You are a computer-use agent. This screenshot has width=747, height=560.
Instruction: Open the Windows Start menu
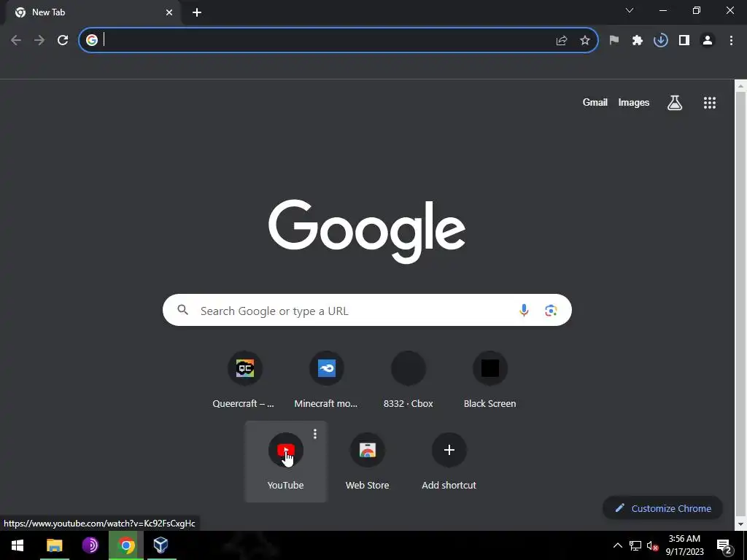click(x=18, y=545)
